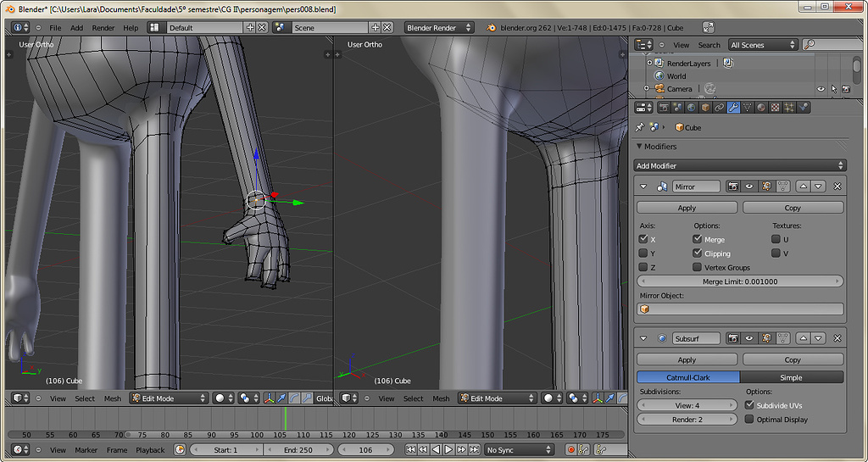Viewport: 868px width, 462px height.
Task: Remove the Subsurf modifier with its X
Action: [837, 338]
